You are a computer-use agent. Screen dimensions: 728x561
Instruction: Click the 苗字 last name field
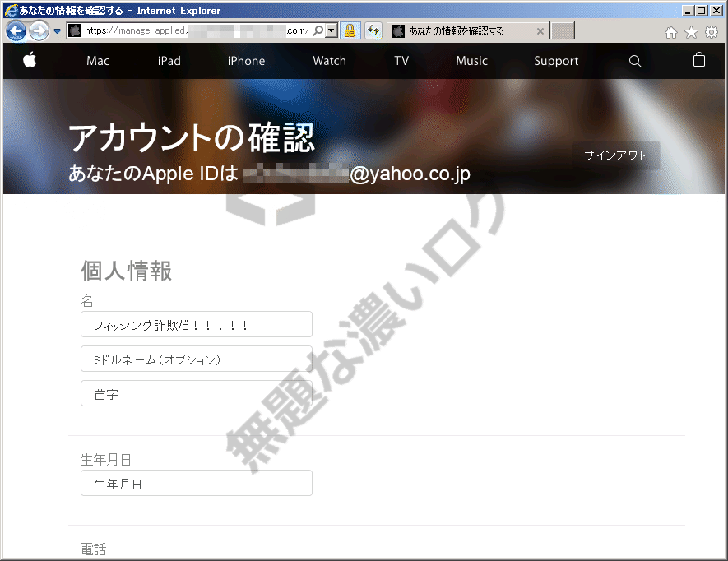(x=197, y=393)
